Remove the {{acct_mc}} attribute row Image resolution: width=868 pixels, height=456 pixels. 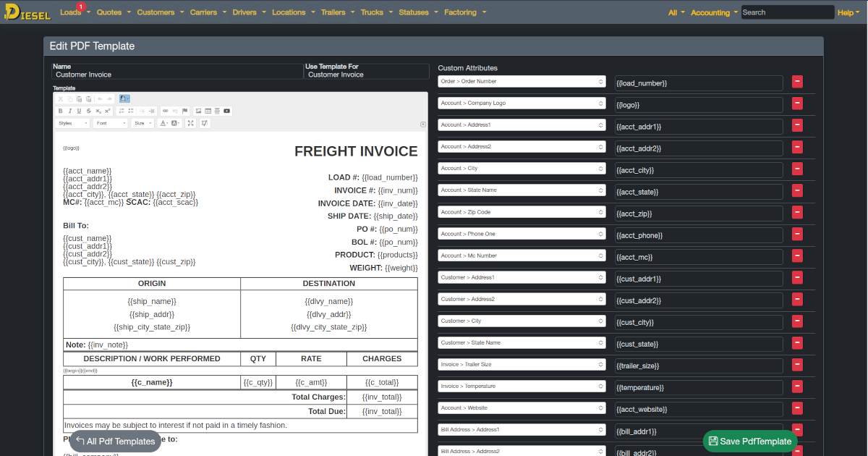[x=797, y=256]
